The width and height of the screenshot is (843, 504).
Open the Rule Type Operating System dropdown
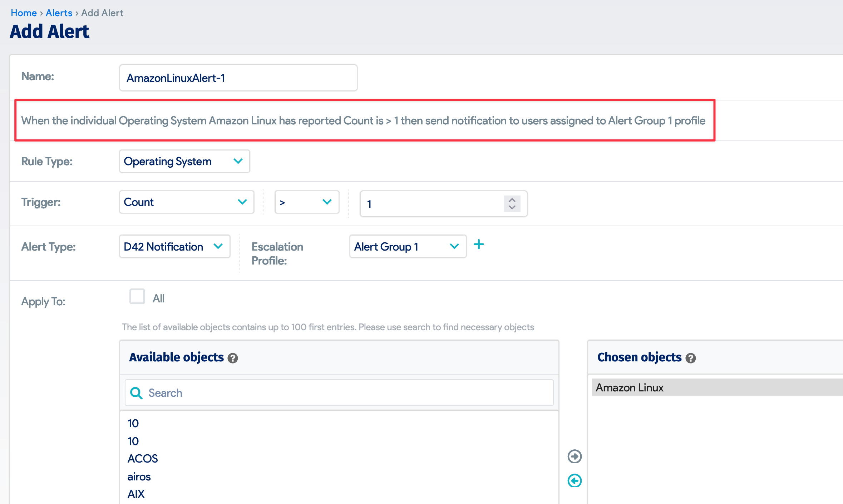[x=184, y=161]
